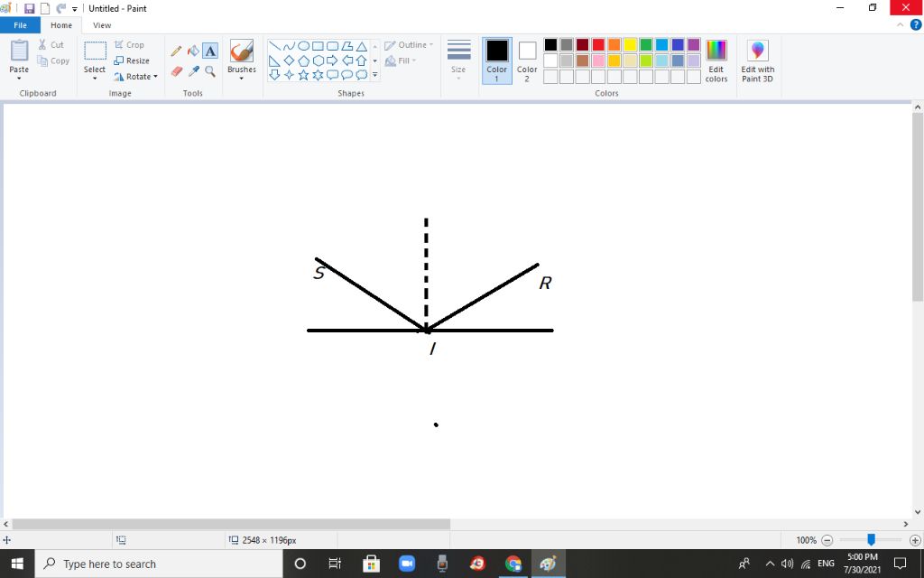924x578 pixels.
Task: Pick the green color swatch
Action: (x=646, y=45)
